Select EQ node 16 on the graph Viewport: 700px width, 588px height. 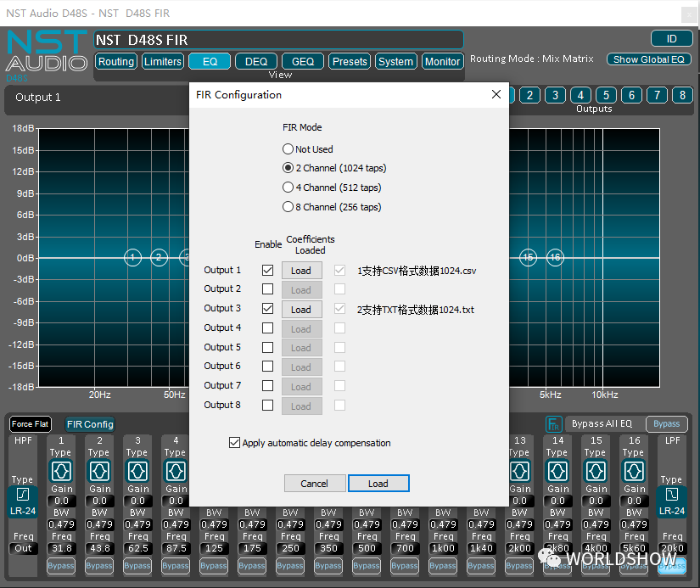[x=555, y=257]
